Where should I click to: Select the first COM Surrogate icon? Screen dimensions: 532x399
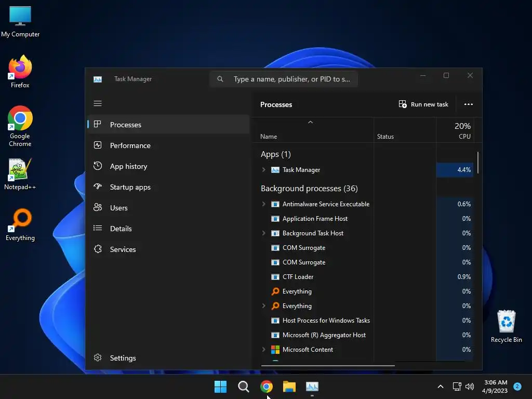275,248
